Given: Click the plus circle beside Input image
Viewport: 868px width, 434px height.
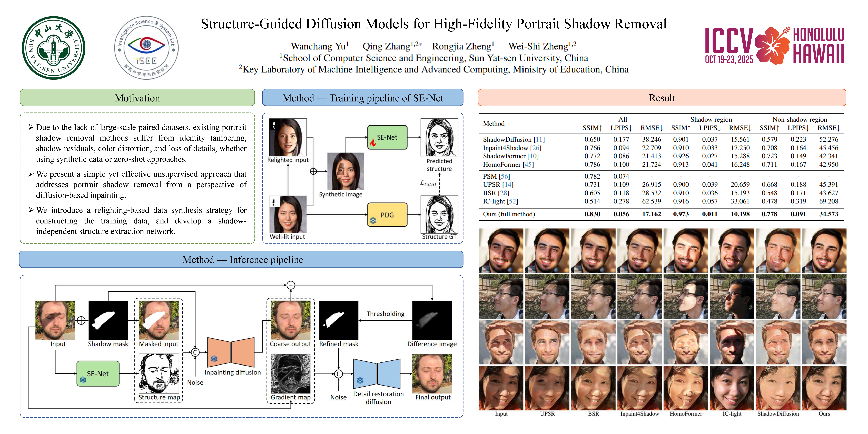Looking at the screenshot, I should click(81, 320).
